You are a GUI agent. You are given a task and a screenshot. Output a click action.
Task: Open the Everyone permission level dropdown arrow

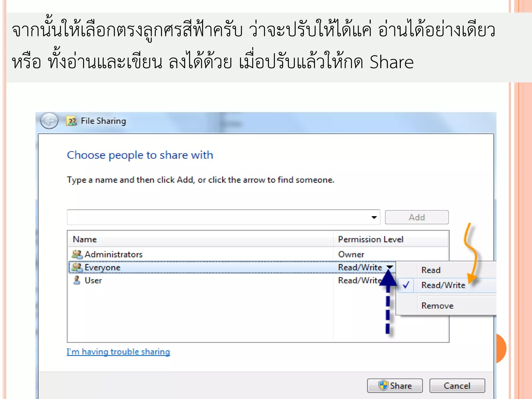tap(390, 267)
